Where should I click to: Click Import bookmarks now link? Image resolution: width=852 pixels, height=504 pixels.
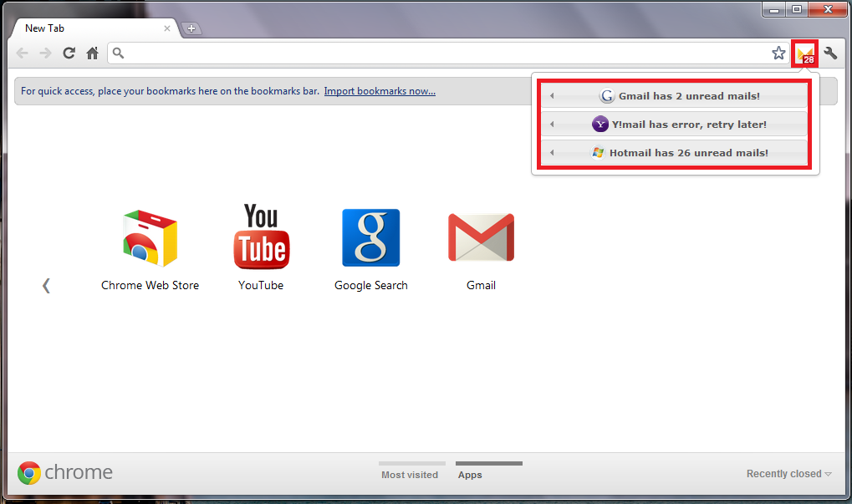click(380, 91)
